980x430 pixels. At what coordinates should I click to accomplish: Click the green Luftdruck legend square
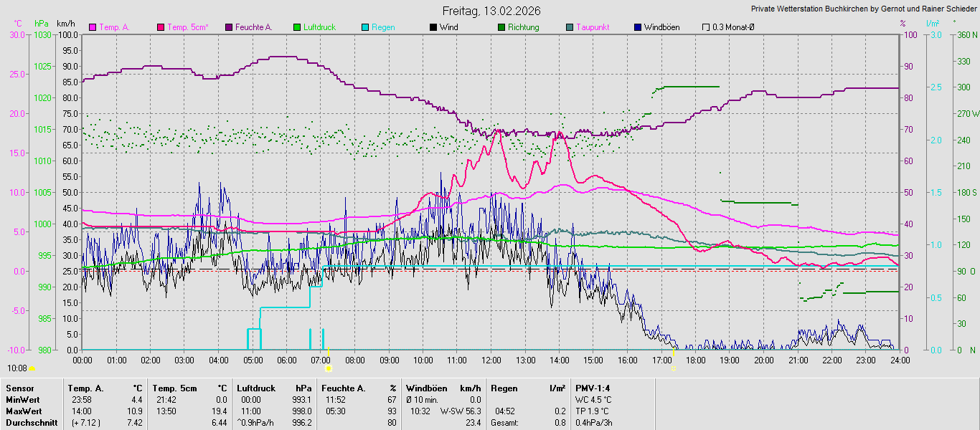point(297,27)
